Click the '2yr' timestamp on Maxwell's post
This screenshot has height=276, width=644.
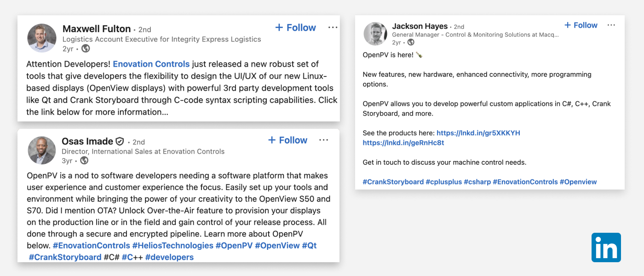click(68, 49)
